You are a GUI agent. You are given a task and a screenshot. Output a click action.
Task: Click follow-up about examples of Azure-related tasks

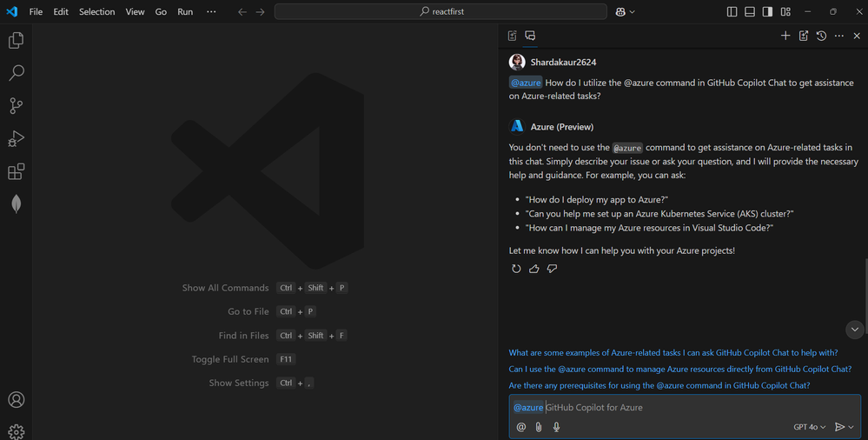(x=673, y=352)
